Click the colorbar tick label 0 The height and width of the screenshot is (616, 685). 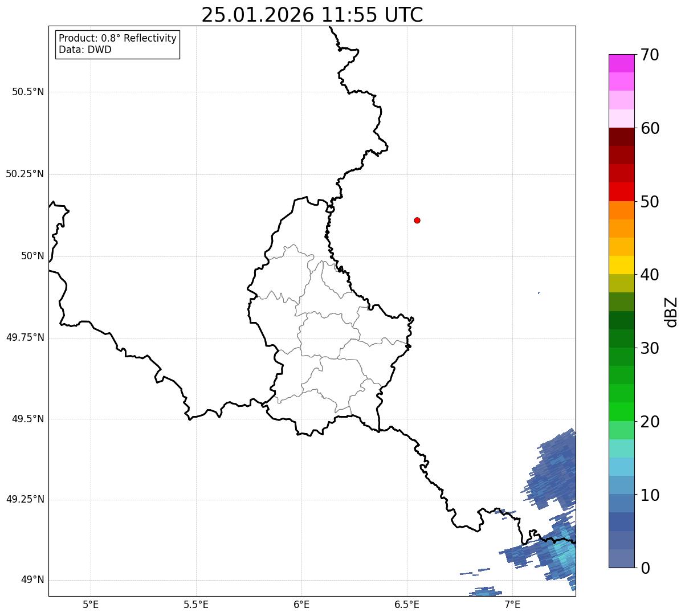pyautogui.click(x=645, y=568)
